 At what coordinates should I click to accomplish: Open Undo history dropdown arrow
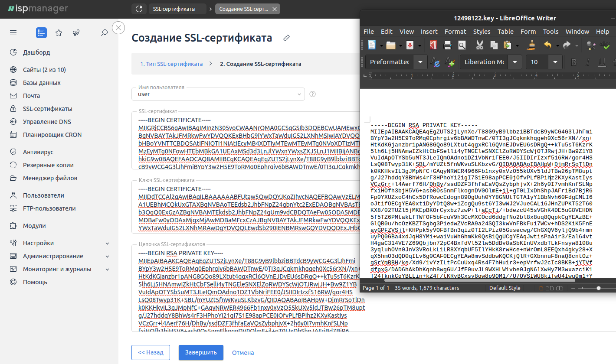(x=557, y=45)
